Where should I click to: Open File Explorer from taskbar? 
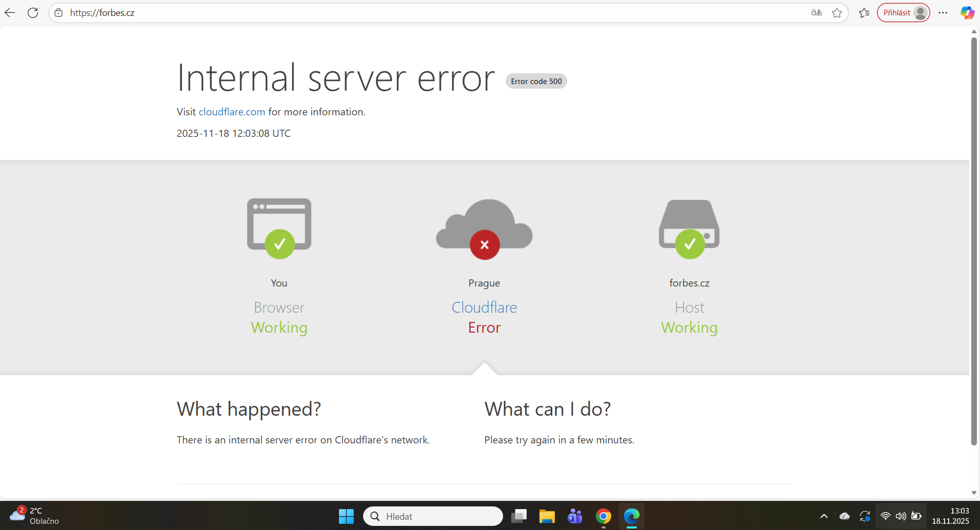click(547, 516)
